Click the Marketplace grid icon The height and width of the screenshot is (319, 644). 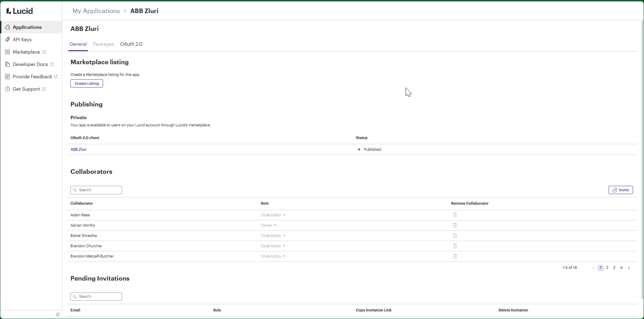click(x=8, y=52)
